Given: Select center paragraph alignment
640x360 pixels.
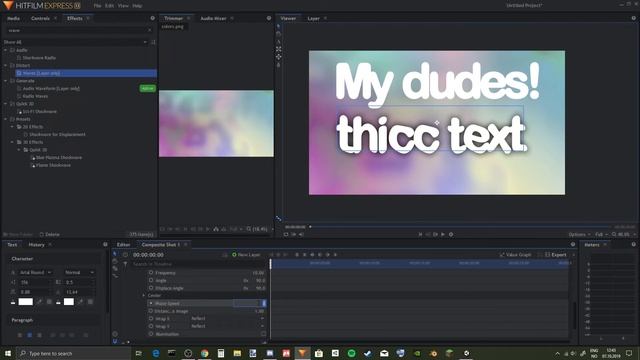Looking at the screenshot, I should point(29,335).
